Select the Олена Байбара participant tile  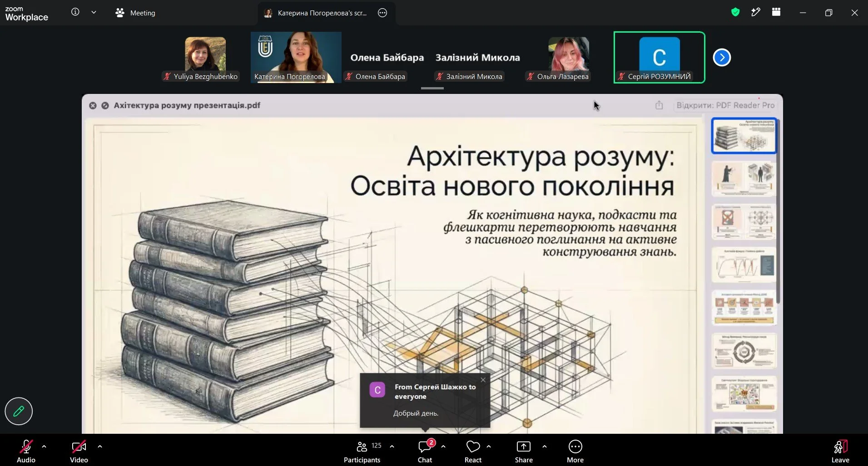(x=387, y=58)
